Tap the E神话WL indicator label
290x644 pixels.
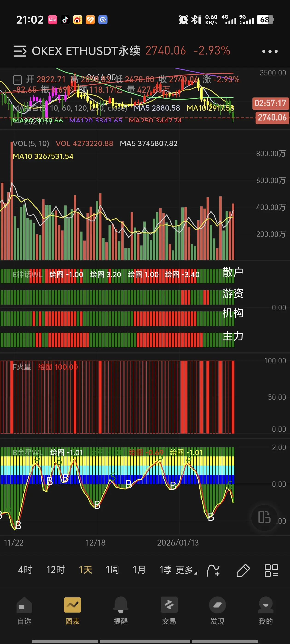click(x=28, y=274)
